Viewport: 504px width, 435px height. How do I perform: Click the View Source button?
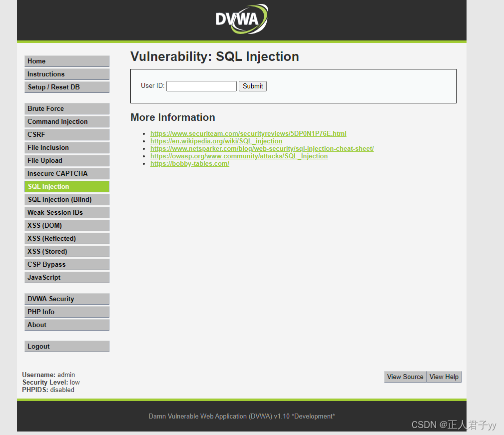[x=405, y=377]
